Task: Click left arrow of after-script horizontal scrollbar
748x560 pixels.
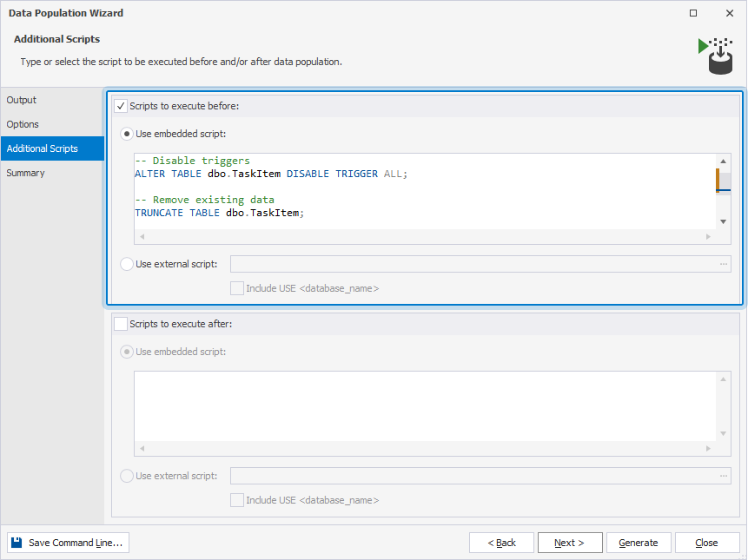Action: pyautogui.click(x=142, y=448)
